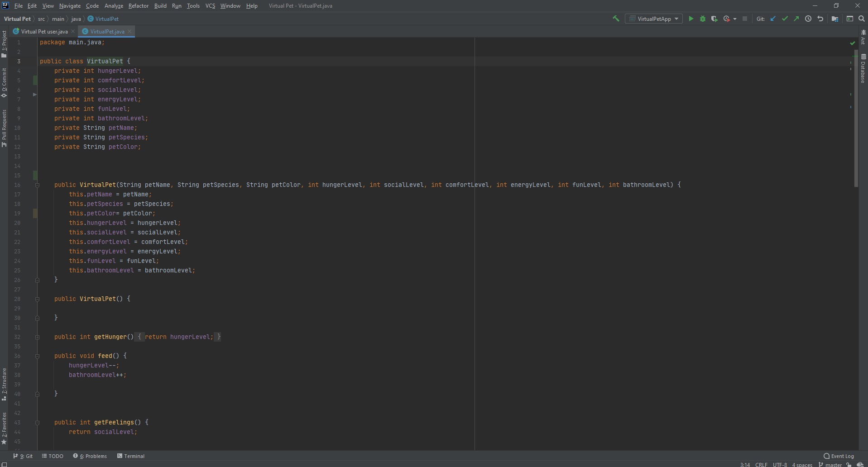Image resolution: width=868 pixels, height=467 pixels.
Task: Click the Profiler run icon
Action: click(x=726, y=19)
